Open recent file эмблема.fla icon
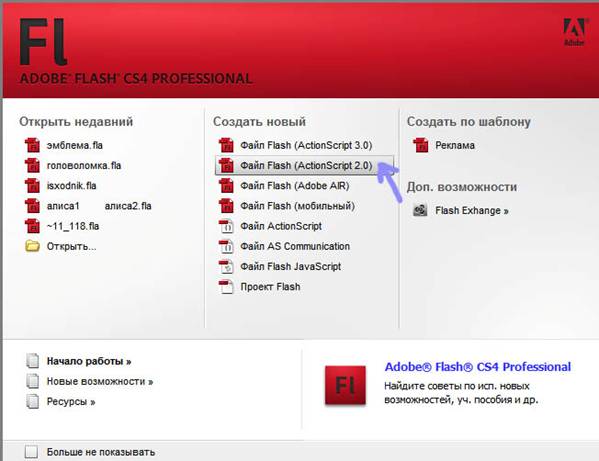This screenshot has width=599, height=461. click(x=32, y=145)
